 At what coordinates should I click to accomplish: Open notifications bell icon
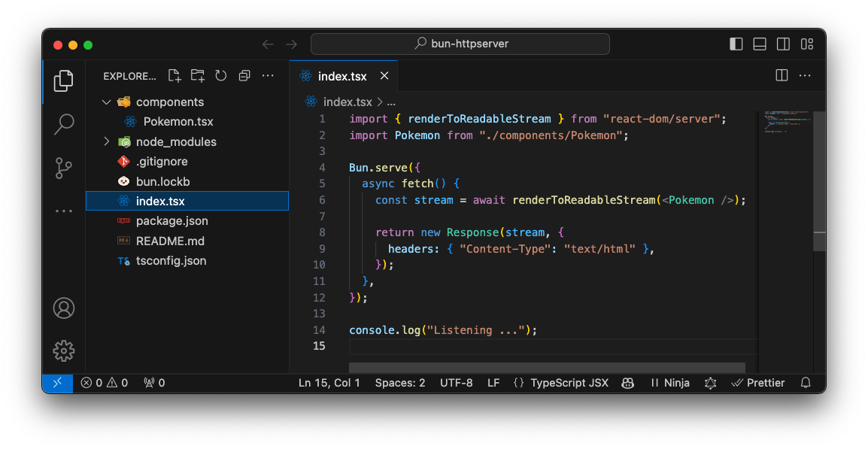(x=806, y=383)
